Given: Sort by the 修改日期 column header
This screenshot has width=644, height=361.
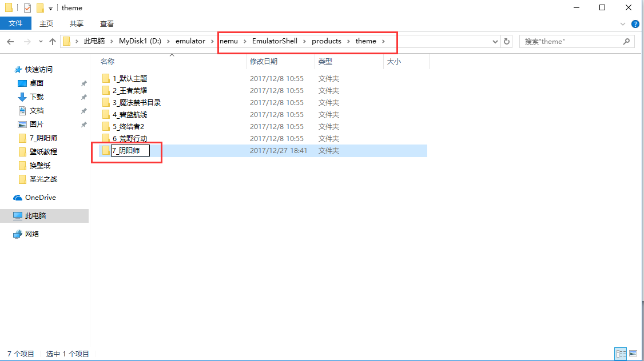Looking at the screenshot, I should 264,62.
